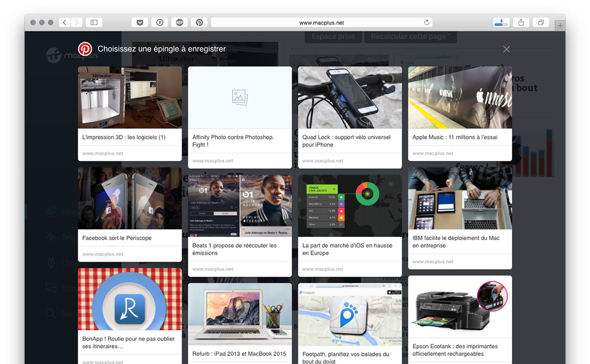The height and width of the screenshot is (364, 590).
Task: Close the Pinterest pin chooser overlay
Action: tap(506, 49)
